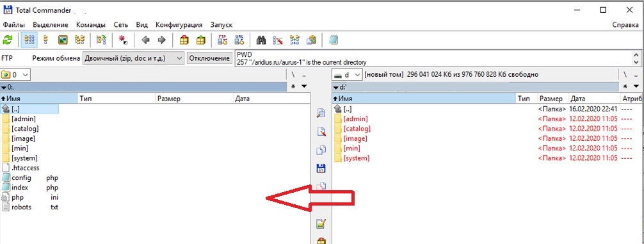Click the Отключение button
The height and width of the screenshot is (244, 644).
pos(209,58)
